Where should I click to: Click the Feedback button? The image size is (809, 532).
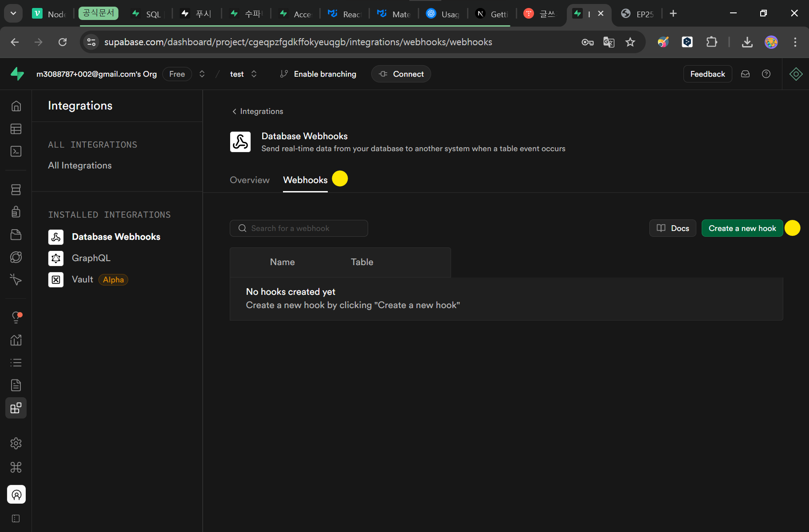tap(707, 74)
